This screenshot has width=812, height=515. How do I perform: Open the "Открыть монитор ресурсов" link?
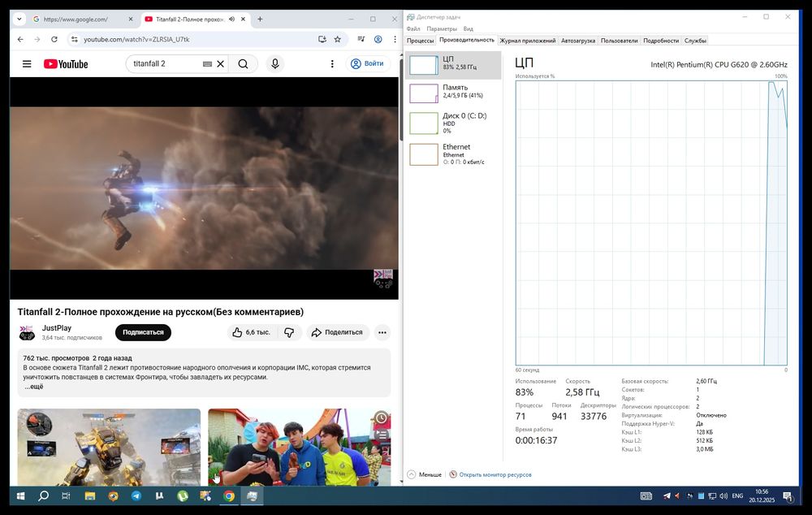pyautogui.click(x=495, y=474)
